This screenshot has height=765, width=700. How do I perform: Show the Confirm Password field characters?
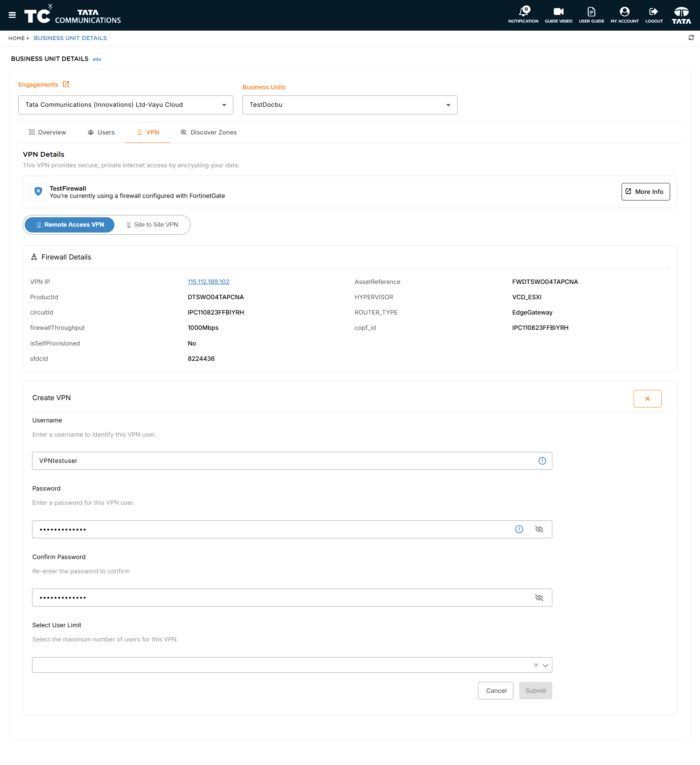click(539, 598)
